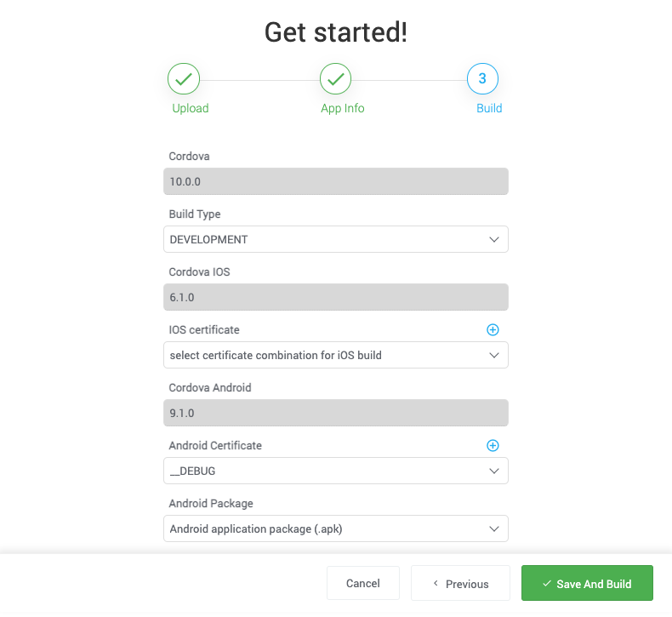Screen dimensions: 672x617
Task: Select the Build step label
Action: (x=489, y=108)
